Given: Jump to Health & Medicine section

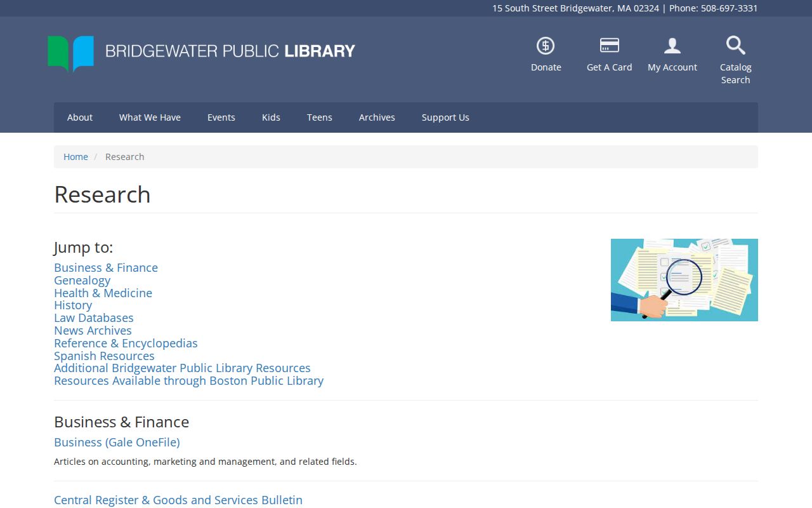Looking at the screenshot, I should pyautogui.click(x=103, y=293).
